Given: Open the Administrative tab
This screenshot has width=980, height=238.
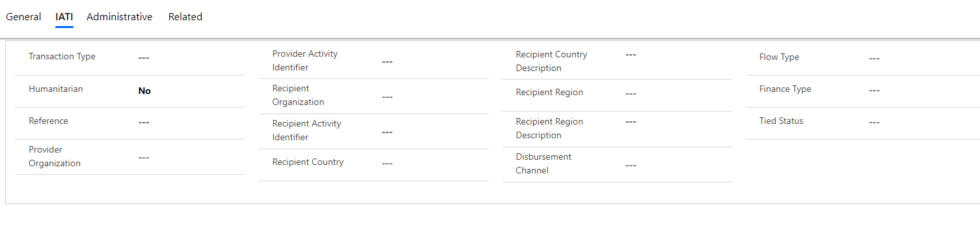Looking at the screenshot, I should point(120,17).
